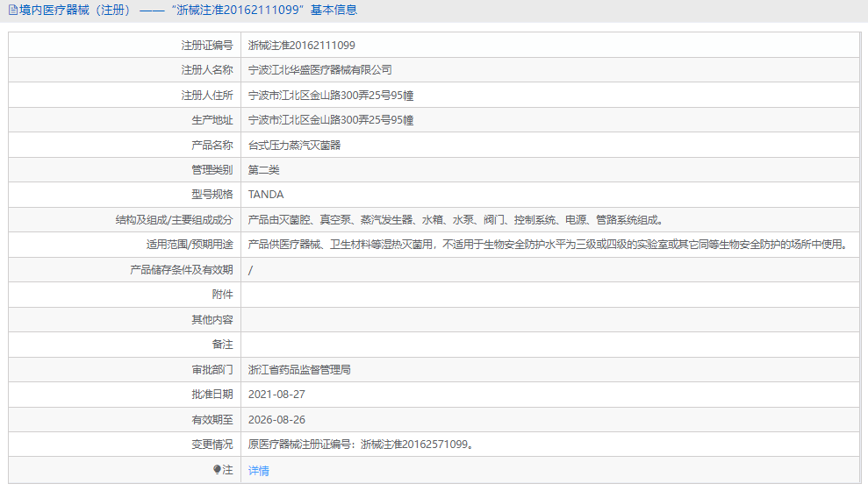
Task: Click the 其他内容 label
Action: pos(212,320)
